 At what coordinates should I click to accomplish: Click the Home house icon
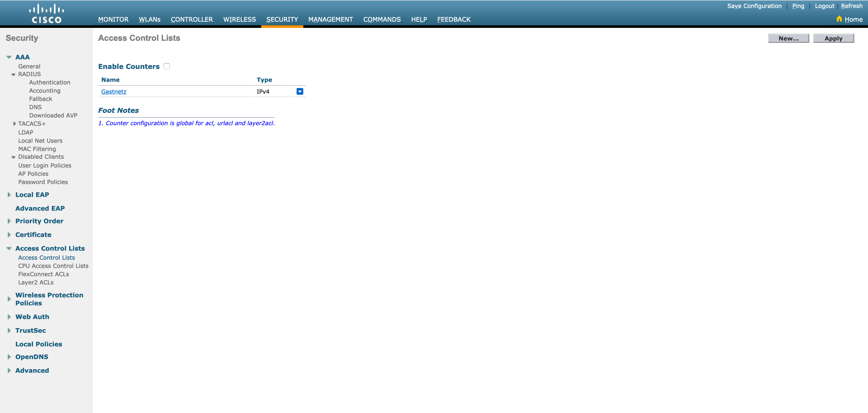pyautogui.click(x=839, y=19)
